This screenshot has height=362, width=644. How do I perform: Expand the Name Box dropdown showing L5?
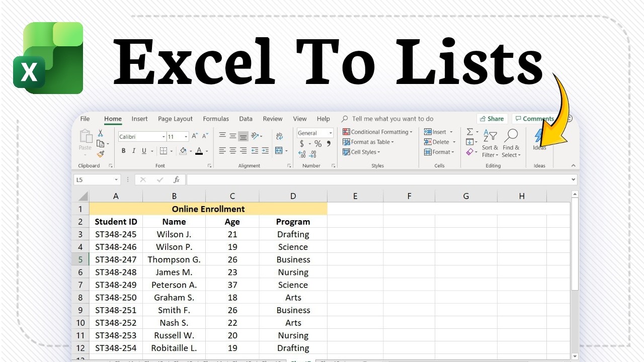[116, 179]
